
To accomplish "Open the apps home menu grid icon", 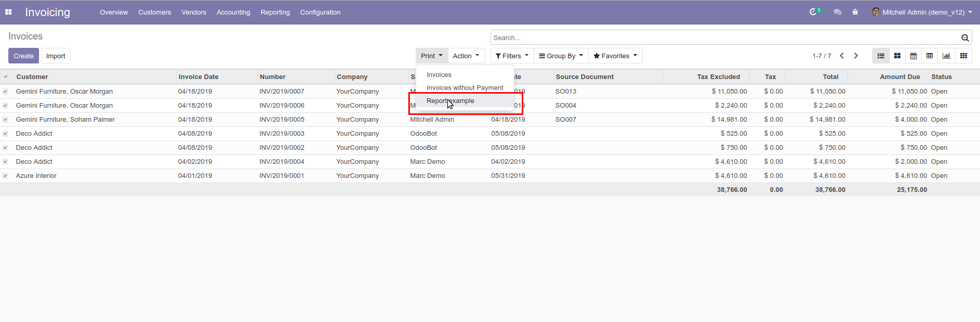I will (x=8, y=12).
